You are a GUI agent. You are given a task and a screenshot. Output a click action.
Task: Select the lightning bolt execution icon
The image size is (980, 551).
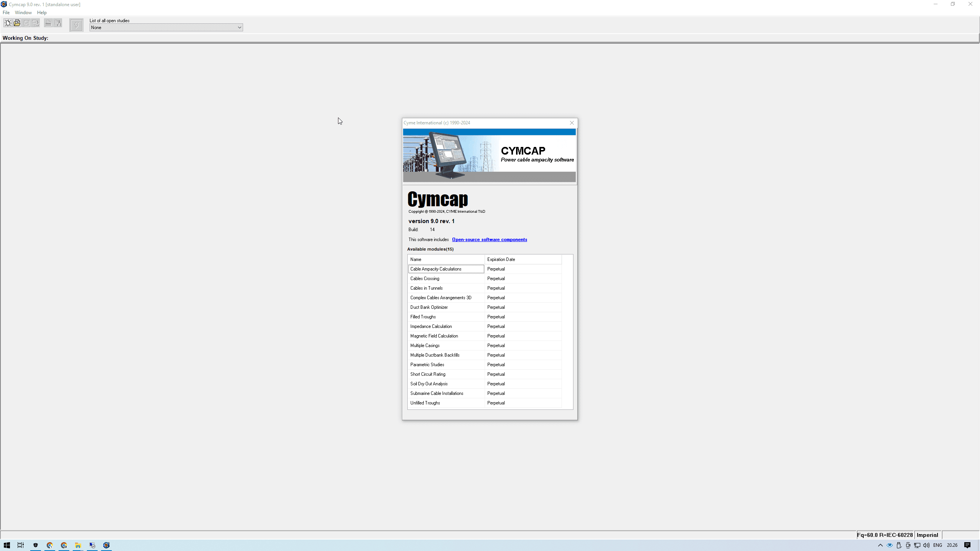pos(76,25)
